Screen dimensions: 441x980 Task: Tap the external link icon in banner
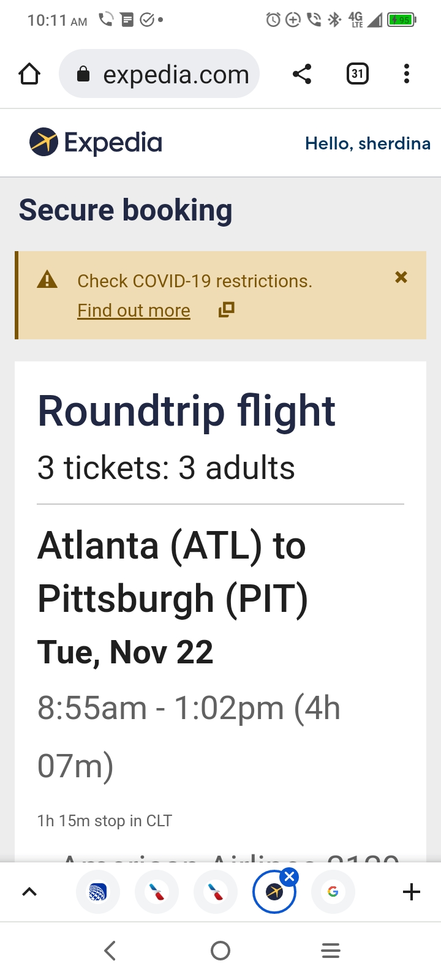click(x=227, y=309)
